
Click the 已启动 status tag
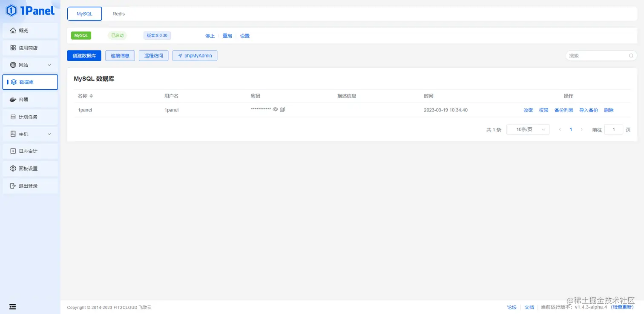click(x=118, y=35)
